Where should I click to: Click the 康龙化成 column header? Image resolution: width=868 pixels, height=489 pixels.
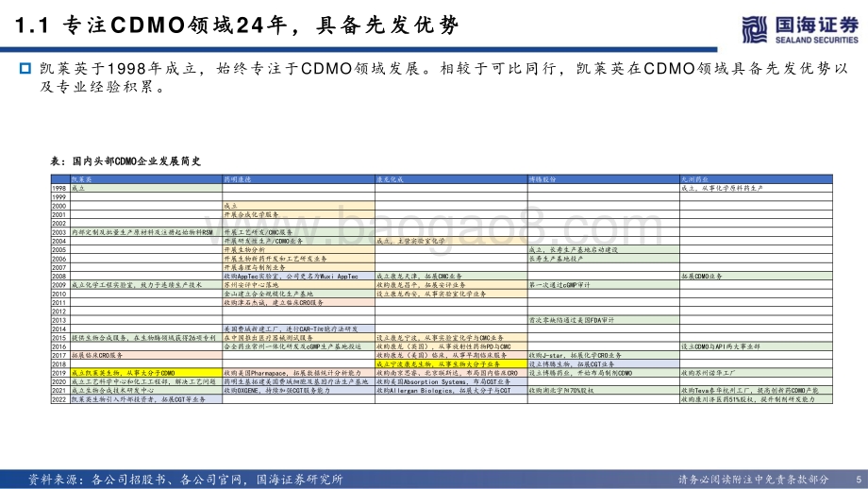coord(451,179)
